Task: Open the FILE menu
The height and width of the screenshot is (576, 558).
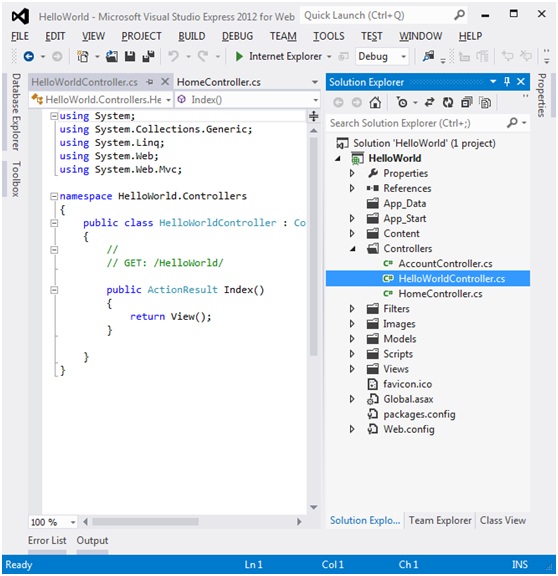Action: (x=20, y=36)
